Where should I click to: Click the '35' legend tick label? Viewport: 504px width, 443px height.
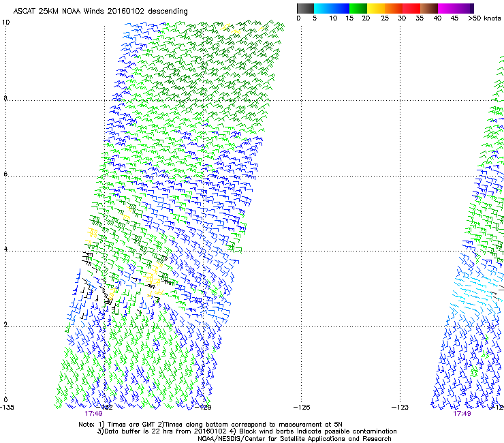coord(420,18)
